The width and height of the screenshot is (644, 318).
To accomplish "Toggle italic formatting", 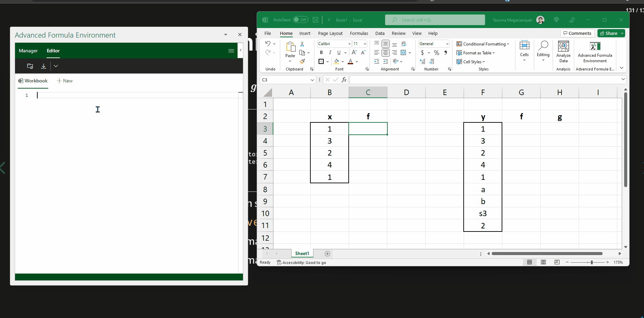I will 330,53.
